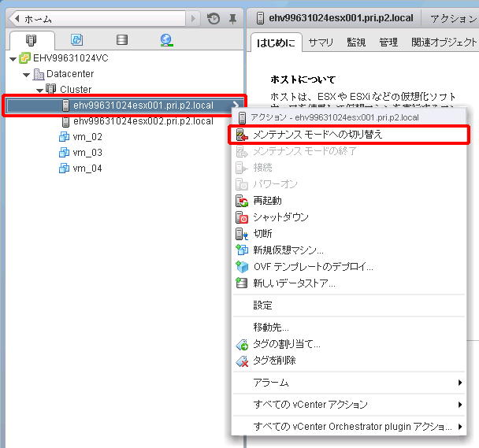Click the shutdown host red icon
Image resolution: width=479 pixels, height=448 pixels.
242,217
